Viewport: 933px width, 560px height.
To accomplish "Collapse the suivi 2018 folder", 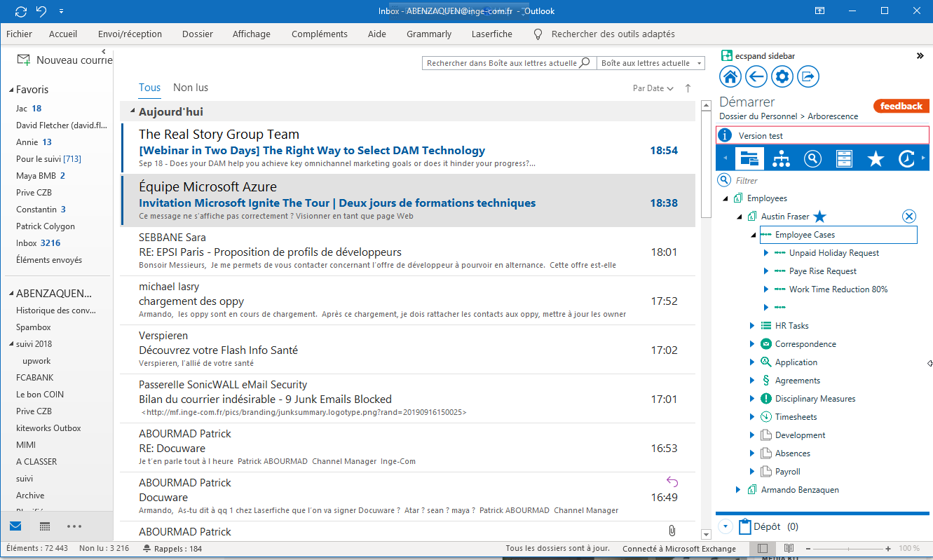I will (11, 344).
